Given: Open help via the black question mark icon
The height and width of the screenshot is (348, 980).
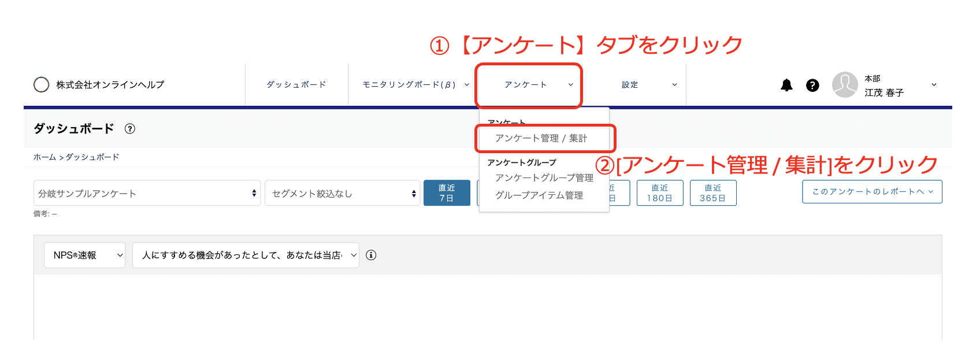Looking at the screenshot, I should tap(812, 86).
